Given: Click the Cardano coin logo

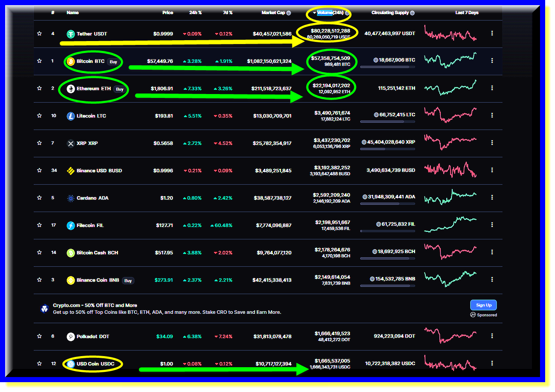Looking at the screenshot, I should pyautogui.click(x=71, y=198).
